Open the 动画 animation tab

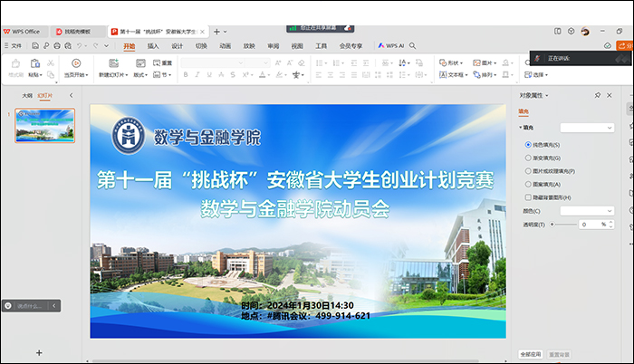pyautogui.click(x=225, y=45)
